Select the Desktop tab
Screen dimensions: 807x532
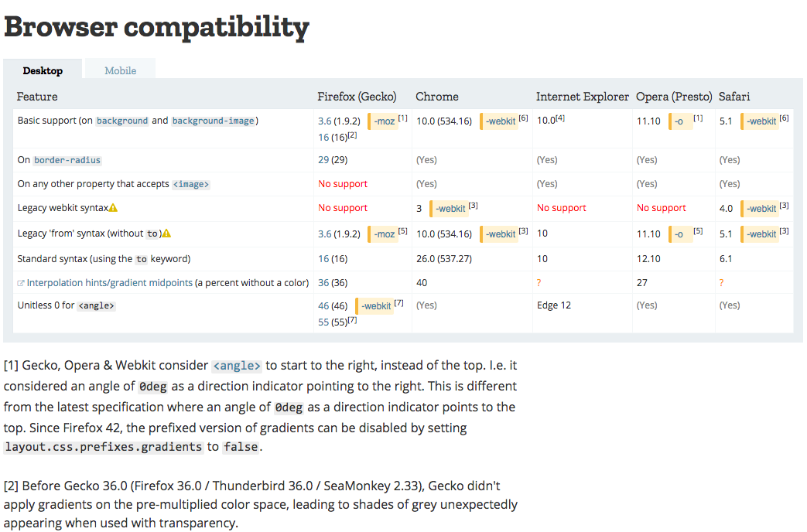pos(43,70)
